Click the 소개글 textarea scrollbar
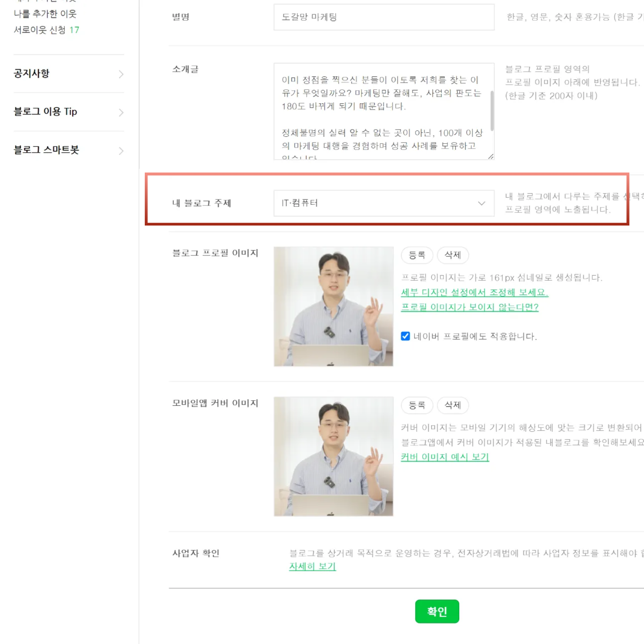 tap(492, 111)
